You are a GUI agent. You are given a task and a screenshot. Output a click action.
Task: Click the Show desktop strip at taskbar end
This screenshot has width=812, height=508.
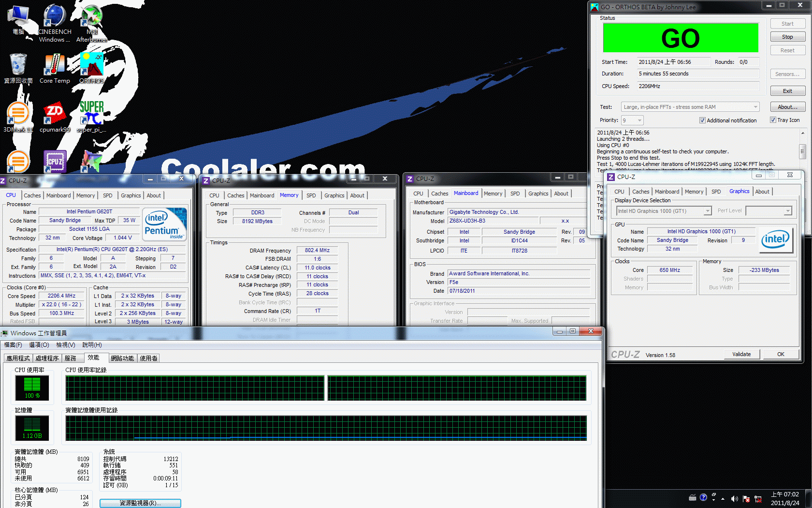point(809,498)
